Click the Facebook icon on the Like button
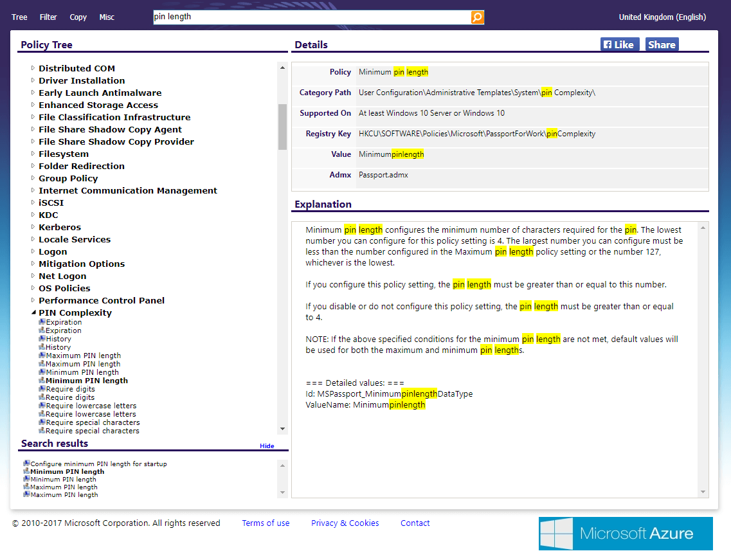731x560 pixels. click(x=608, y=44)
